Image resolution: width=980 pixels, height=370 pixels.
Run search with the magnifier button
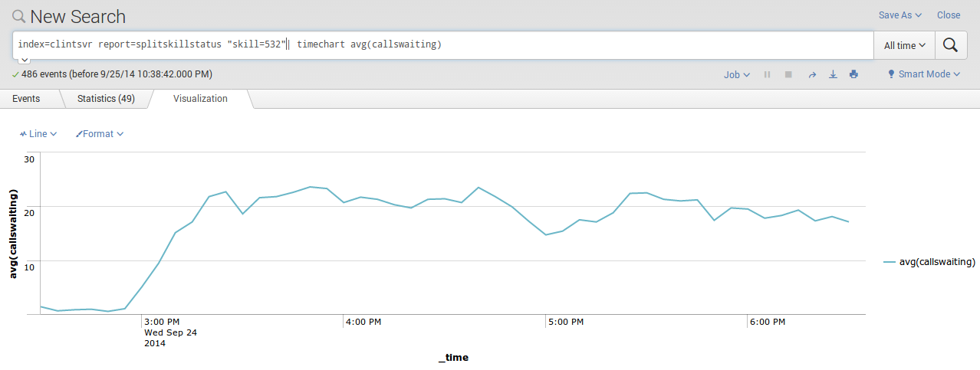(950, 45)
